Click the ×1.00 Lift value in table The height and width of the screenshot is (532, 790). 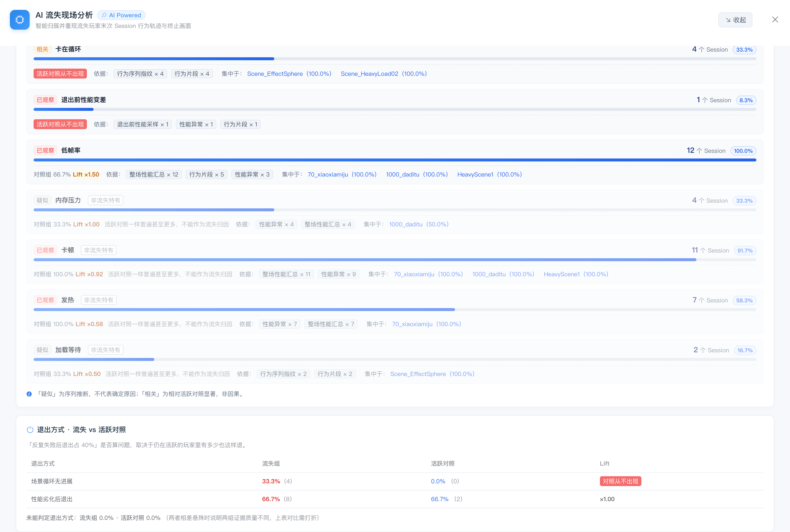tap(607, 499)
